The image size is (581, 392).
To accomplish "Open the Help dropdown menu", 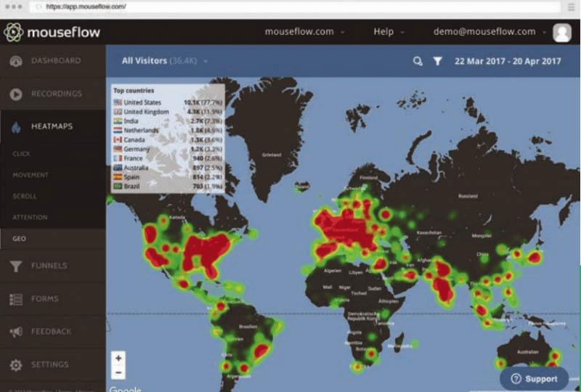I will [x=389, y=32].
